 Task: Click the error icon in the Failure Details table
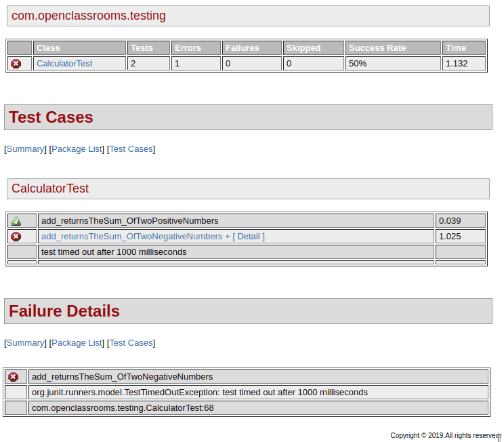(14, 377)
